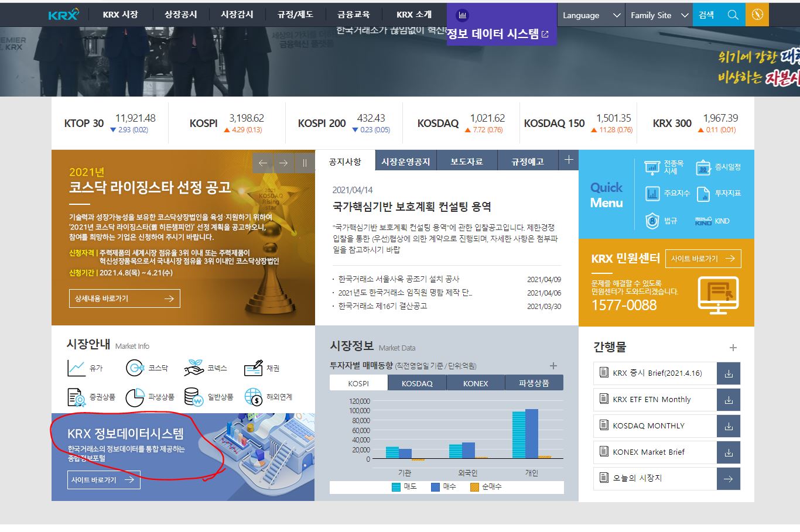Image resolution: width=800 pixels, height=532 pixels.
Task: Download KOSDAQ MONTHLY publication
Action: (x=729, y=426)
